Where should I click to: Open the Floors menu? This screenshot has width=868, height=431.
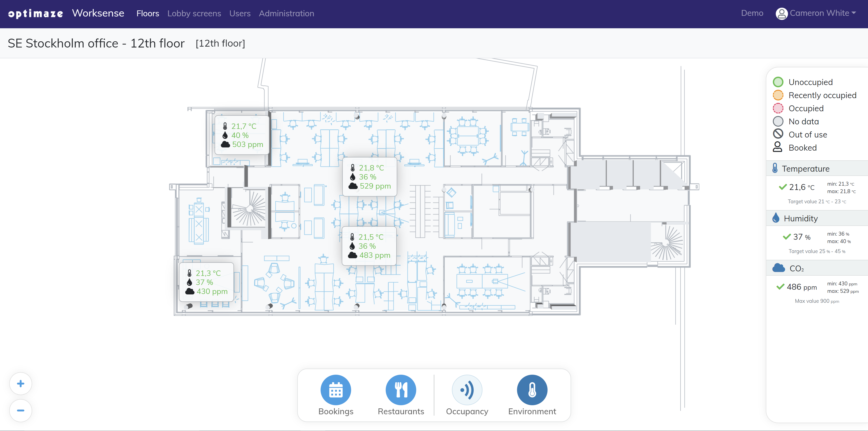pyautogui.click(x=148, y=14)
